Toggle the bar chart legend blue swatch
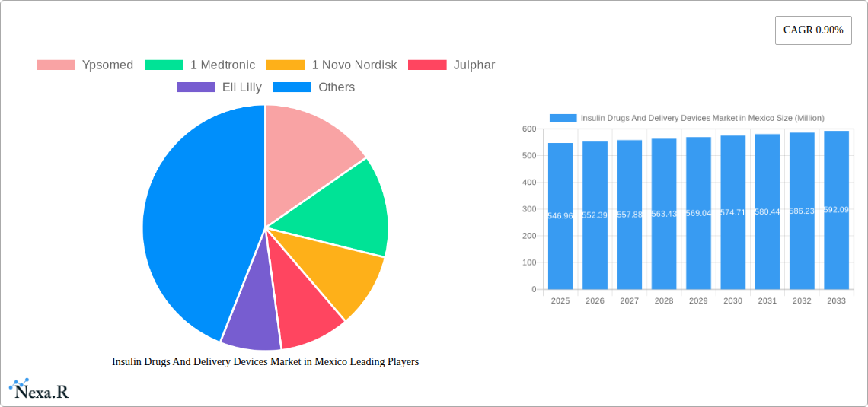This screenshot has width=868, height=407. (563, 118)
